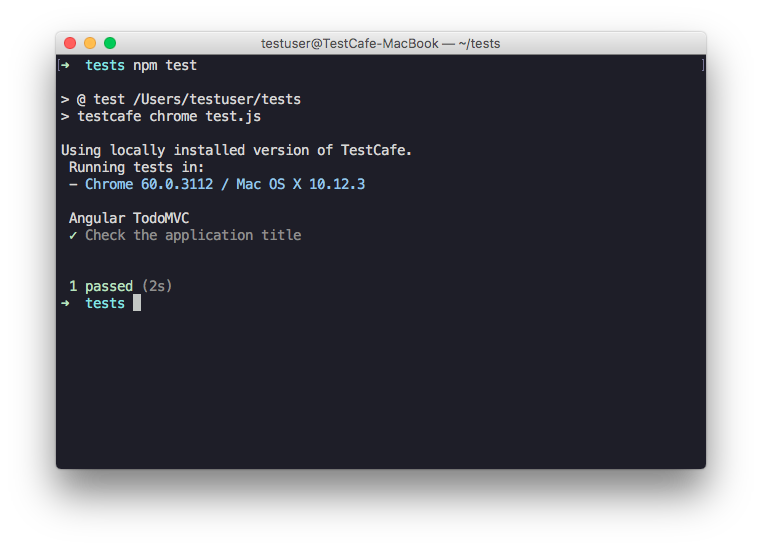Close the terminal window with red button

pos(70,43)
